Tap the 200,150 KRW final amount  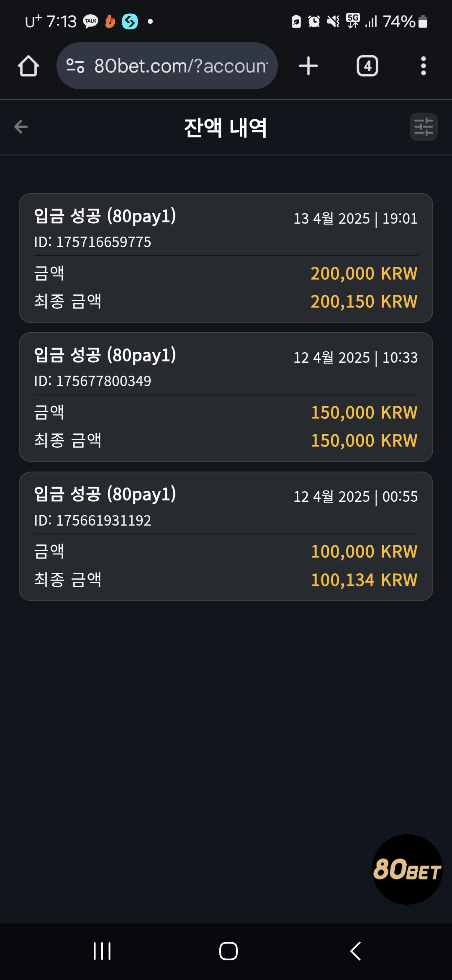(x=364, y=302)
